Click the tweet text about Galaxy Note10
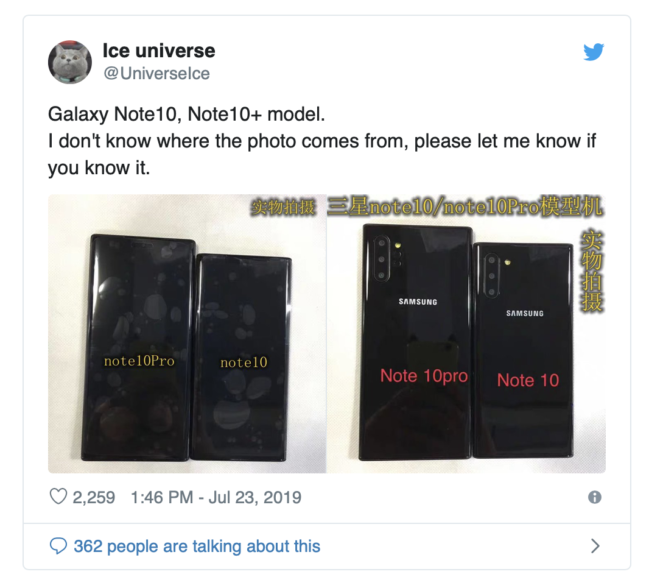Screen dimensions: 649x580 322,141
